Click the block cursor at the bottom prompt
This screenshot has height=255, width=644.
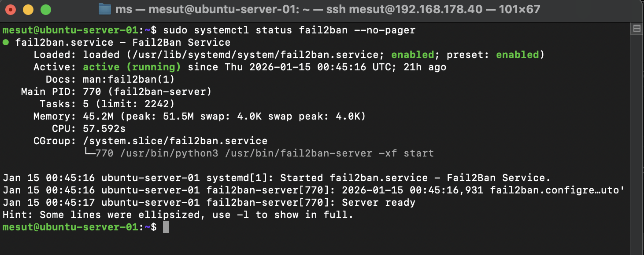pos(167,227)
